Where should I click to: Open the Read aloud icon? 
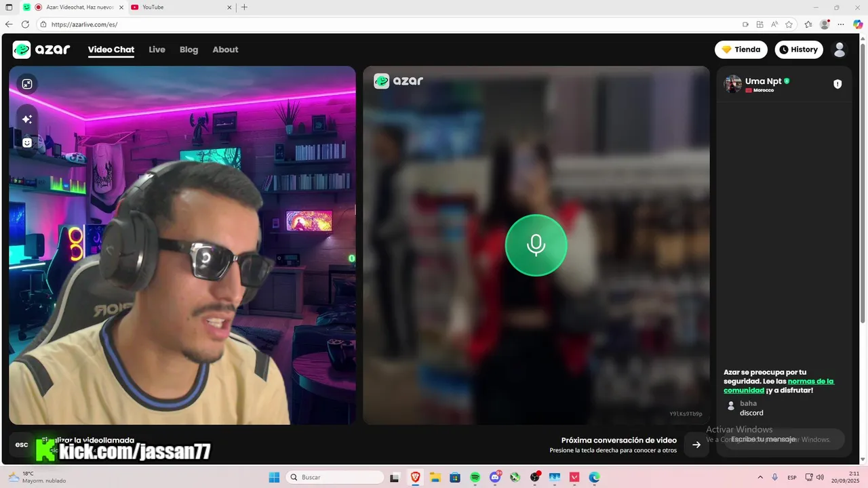pyautogui.click(x=774, y=24)
